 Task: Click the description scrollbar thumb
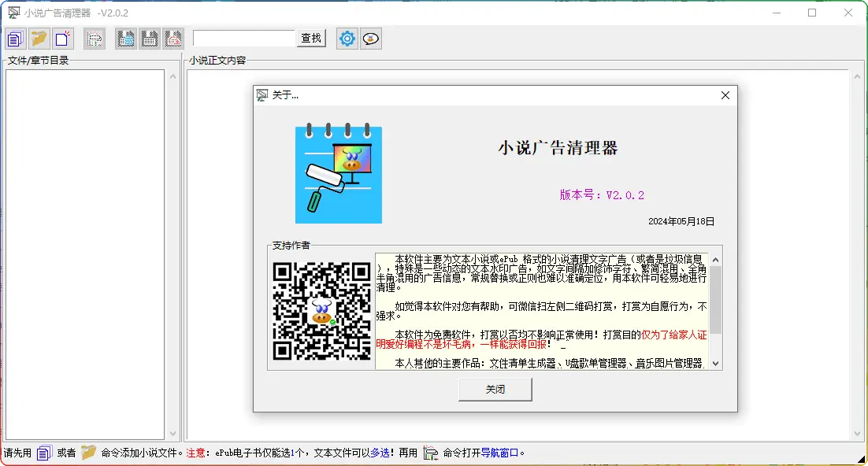click(x=715, y=299)
